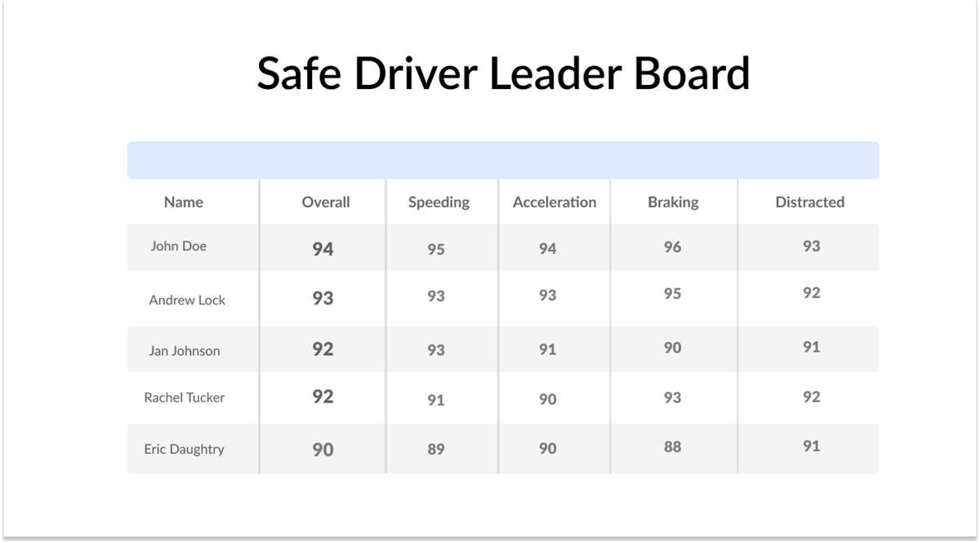Click Jan Johnson in the table
The height and width of the screenshot is (542, 980).
(x=185, y=351)
